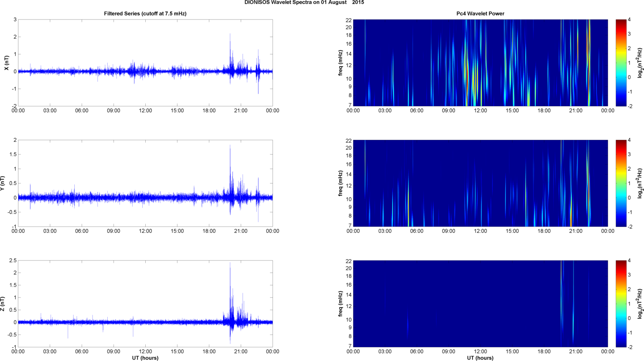Click the log2(nT²/Hz) label beside middle colorbar

tap(640, 183)
